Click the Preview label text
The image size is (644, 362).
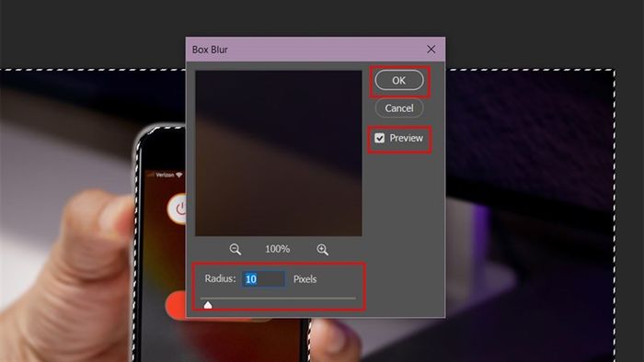pos(407,138)
